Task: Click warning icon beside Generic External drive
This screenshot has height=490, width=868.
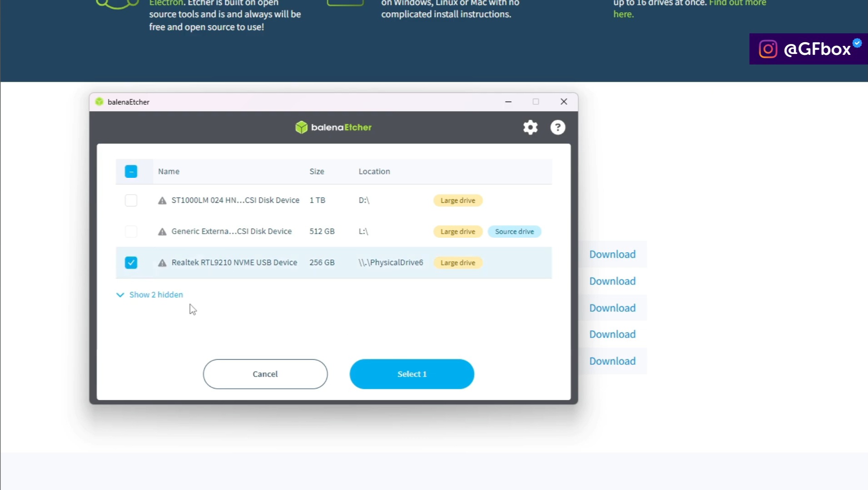Action: point(162,232)
